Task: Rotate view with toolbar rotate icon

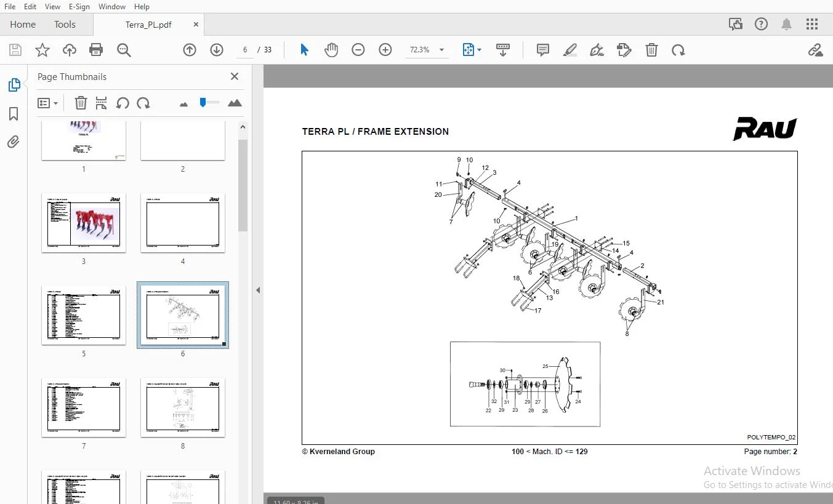Action: [678, 50]
